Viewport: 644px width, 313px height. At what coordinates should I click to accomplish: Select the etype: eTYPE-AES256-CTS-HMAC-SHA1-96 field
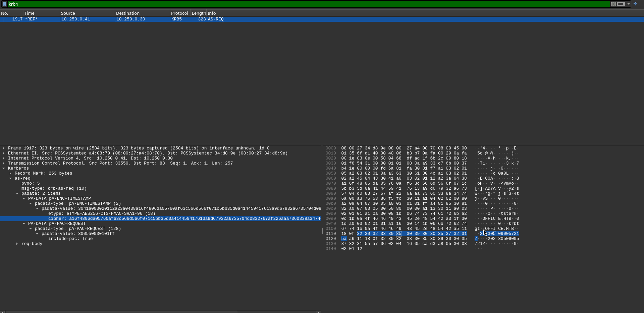click(x=102, y=213)
